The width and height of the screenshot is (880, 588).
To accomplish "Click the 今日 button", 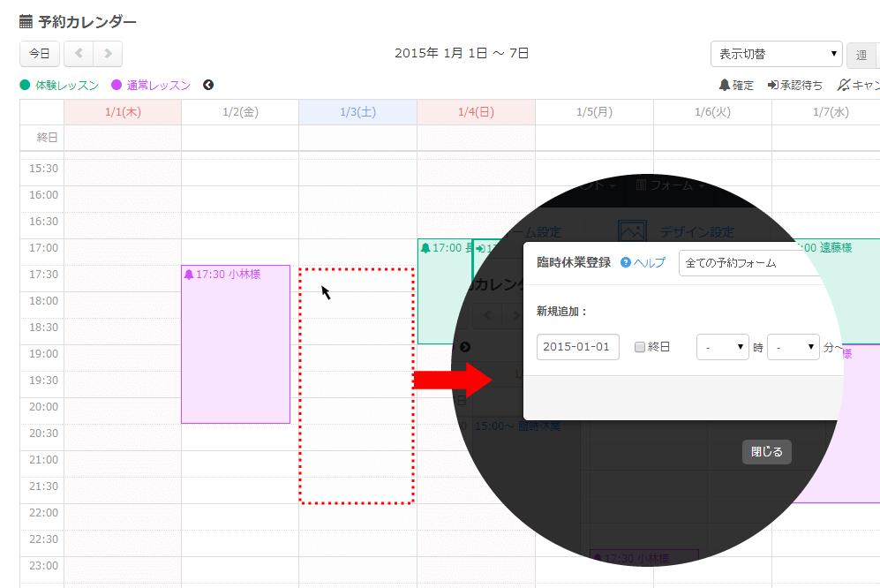I will [x=40, y=54].
